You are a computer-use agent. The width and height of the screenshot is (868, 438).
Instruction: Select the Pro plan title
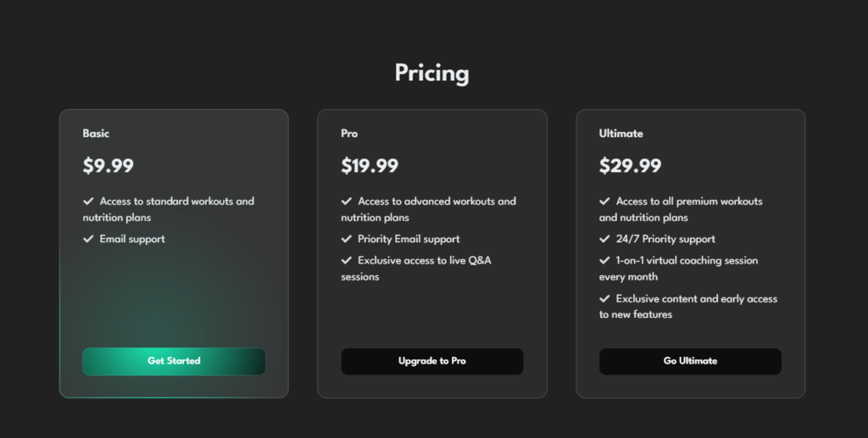pos(349,133)
